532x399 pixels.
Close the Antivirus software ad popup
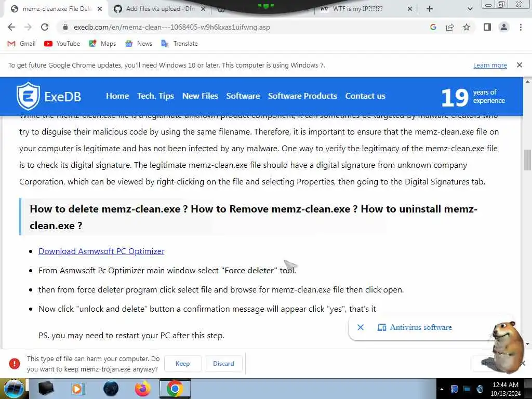(x=361, y=327)
